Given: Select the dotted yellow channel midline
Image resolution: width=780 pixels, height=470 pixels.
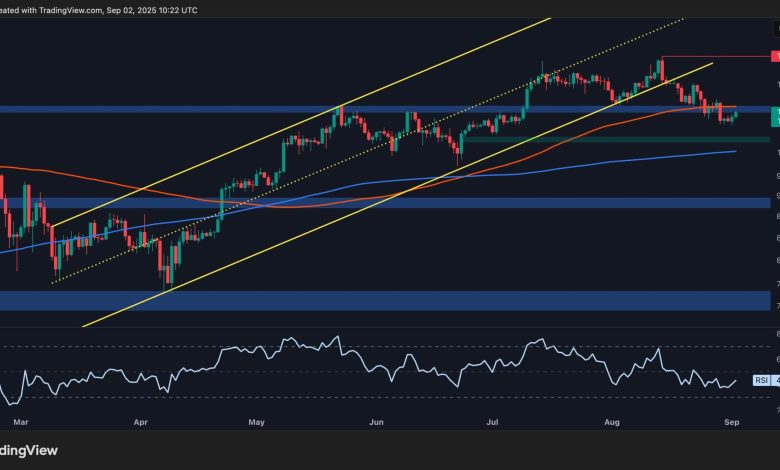Looking at the screenshot, I should [x=368, y=151].
